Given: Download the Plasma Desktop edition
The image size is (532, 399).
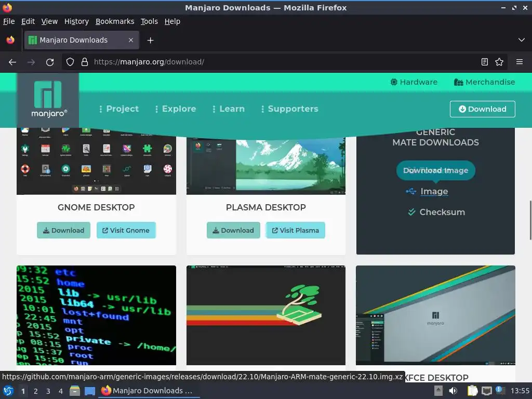Looking at the screenshot, I should [233, 230].
